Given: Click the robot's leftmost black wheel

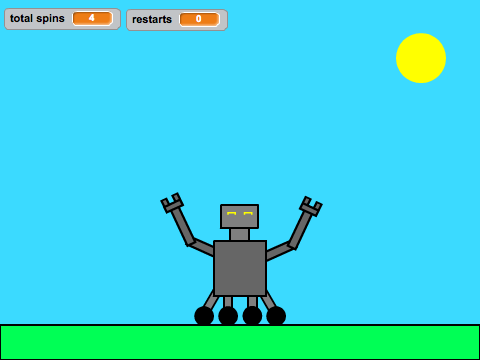Looking at the screenshot, I should click(x=204, y=316).
